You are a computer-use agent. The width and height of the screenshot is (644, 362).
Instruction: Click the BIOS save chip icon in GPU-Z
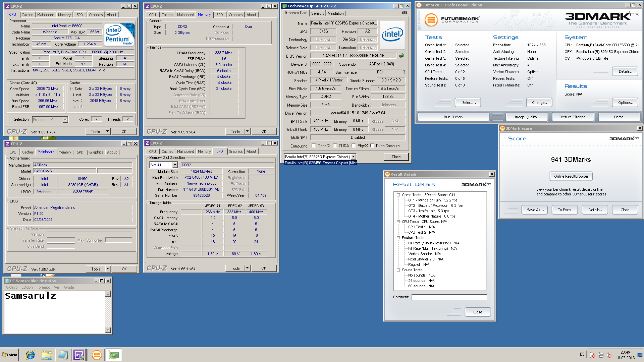(401, 56)
